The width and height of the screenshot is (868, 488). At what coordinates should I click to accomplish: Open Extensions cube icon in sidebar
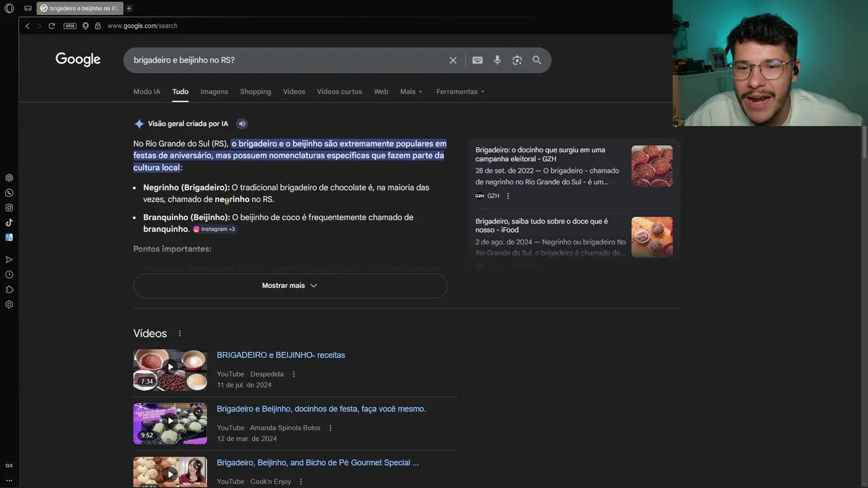[9, 289]
